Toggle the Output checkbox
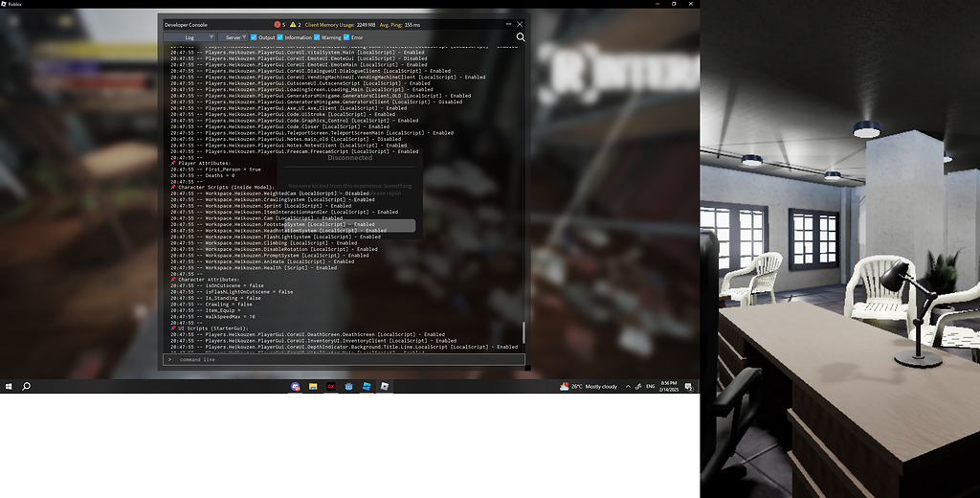Viewport: 980px width, 498px height. click(x=254, y=37)
